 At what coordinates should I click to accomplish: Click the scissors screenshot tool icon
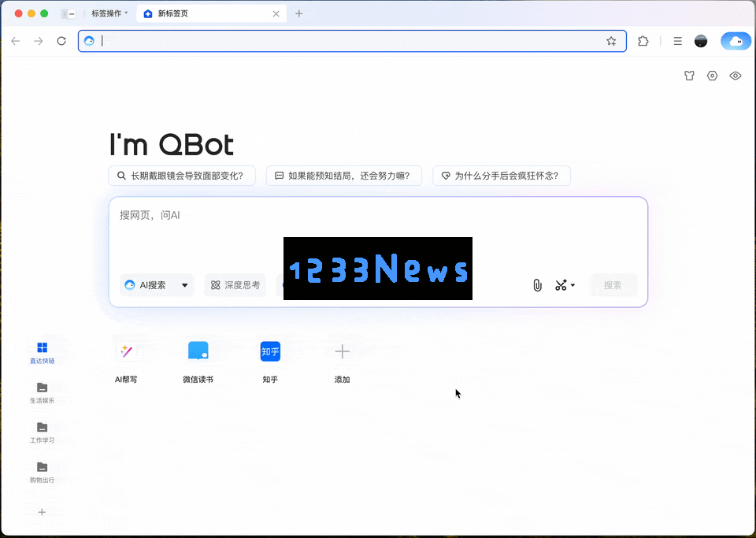pos(561,285)
